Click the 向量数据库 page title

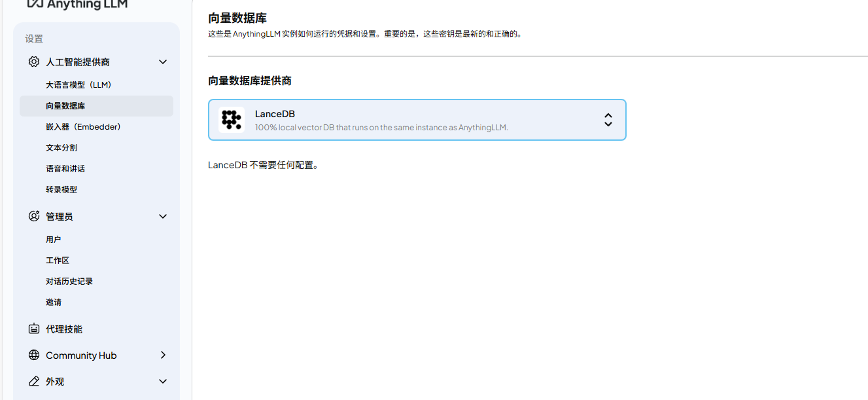[237, 18]
